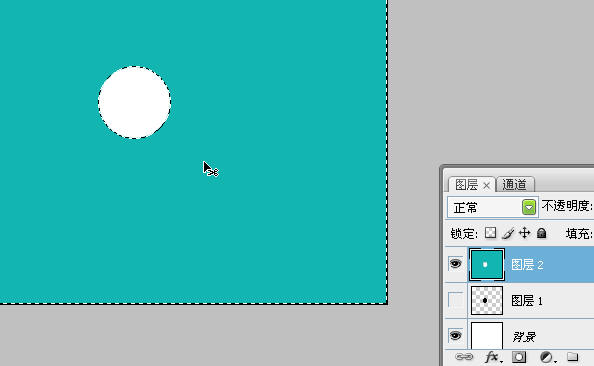The image size is (594, 366).
Task: Click the link layers chain icon
Action: click(x=464, y=357)
